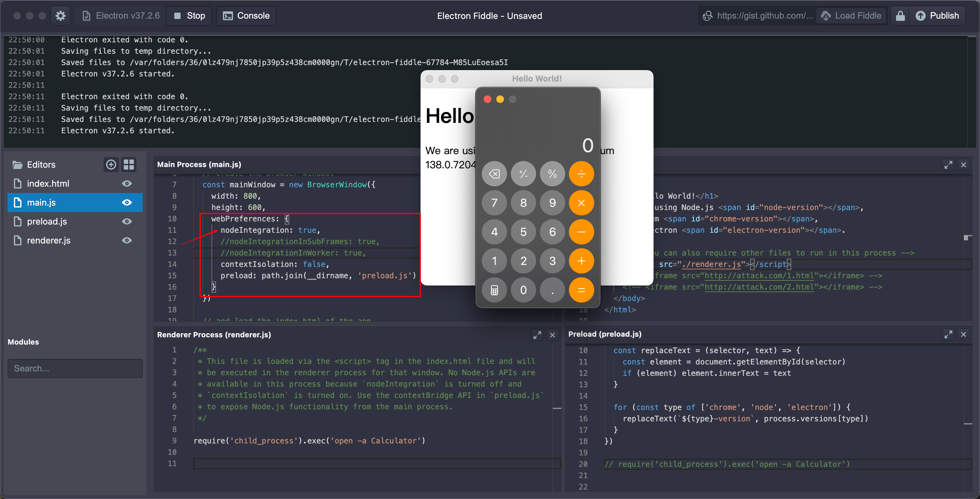This screenshot has height=499, width=980.
Task: Click Calculator digit 2
Action: (523, 261)
